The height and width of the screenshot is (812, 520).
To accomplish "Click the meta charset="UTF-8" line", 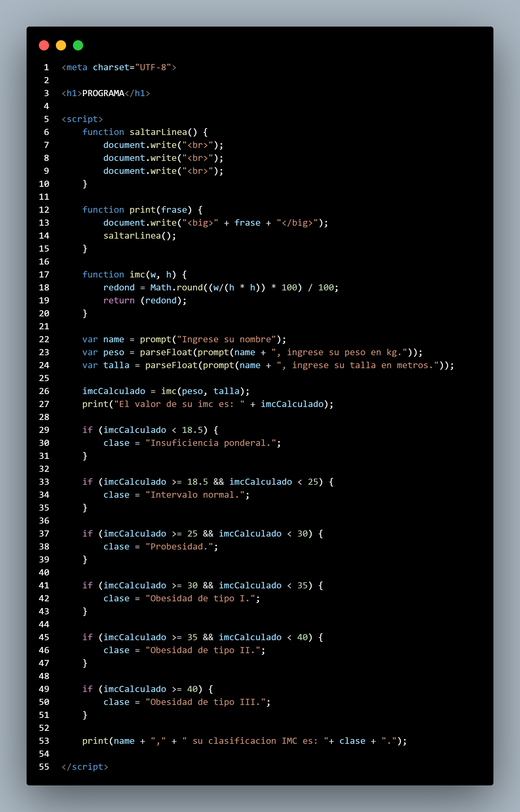I will point(119,67).
